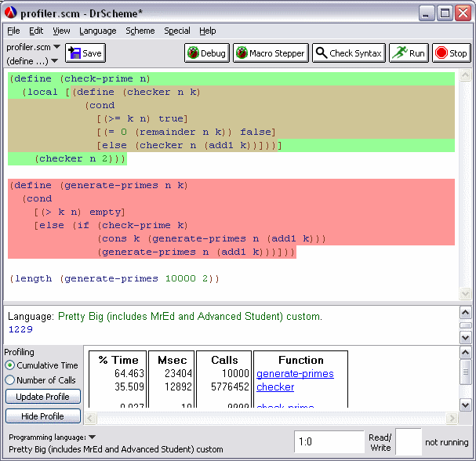Close the DrScheme window
This screenshot has width=476, height=461.
click(x=463, y=13)
